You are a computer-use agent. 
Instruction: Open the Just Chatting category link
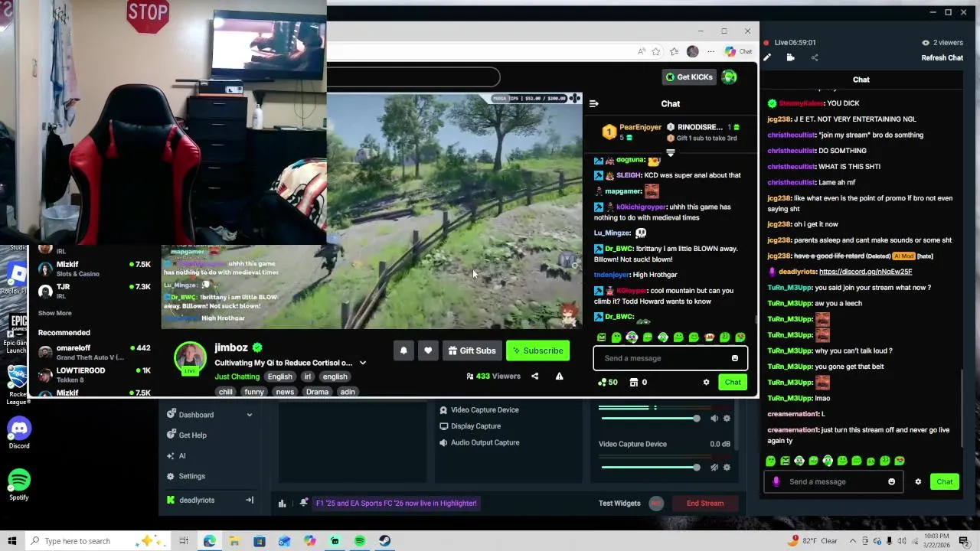click(237, 377)
